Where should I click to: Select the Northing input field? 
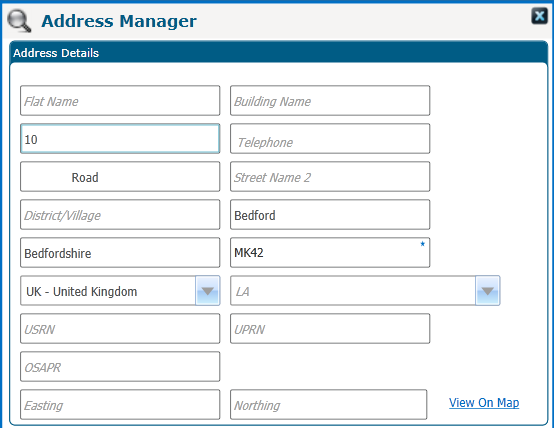click(329, 405)
